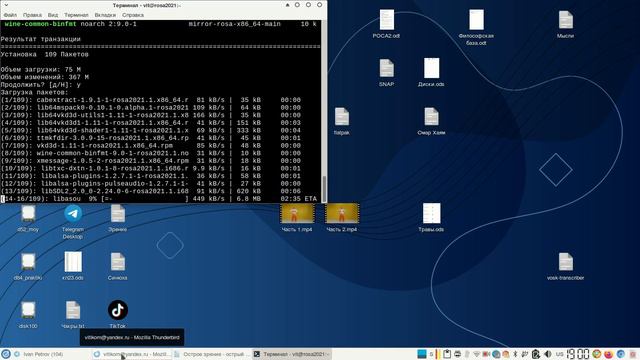Viewport: 640px width, 360px height.
Task: Open the Wi-Fi network tray icon
Action: [x=476, y=354]
